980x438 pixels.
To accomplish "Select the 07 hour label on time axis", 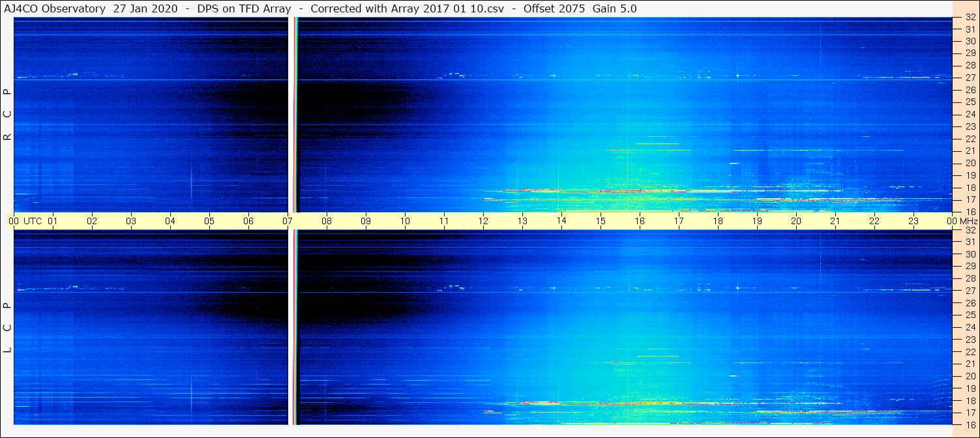I will click(288, 221).
